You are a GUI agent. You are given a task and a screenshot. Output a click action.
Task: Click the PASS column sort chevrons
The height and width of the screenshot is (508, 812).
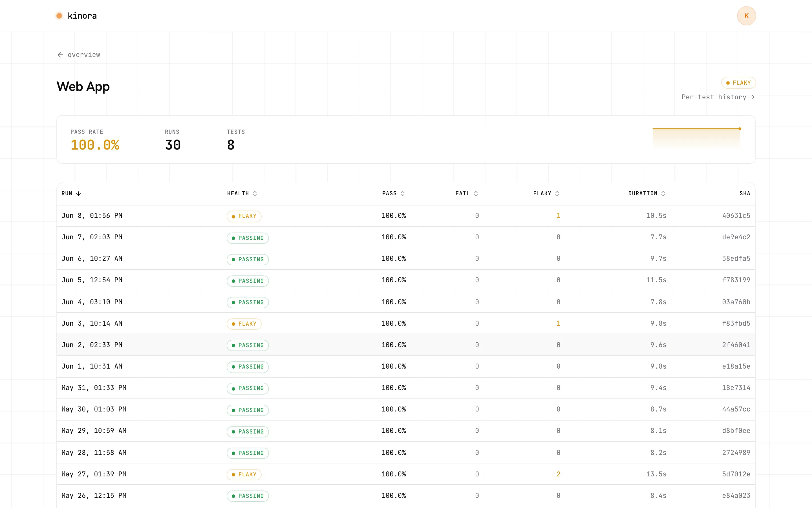click(x=403, y=194)
